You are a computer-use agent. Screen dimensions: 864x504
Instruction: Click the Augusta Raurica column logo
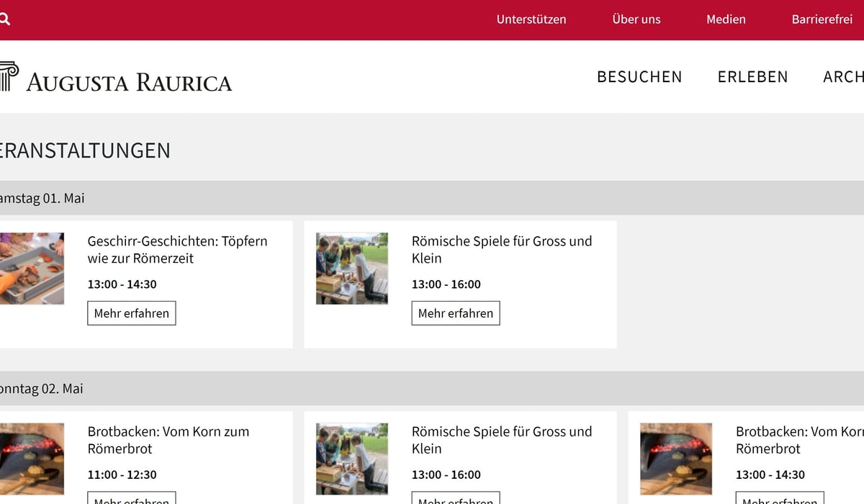click(x=9, y=76)
